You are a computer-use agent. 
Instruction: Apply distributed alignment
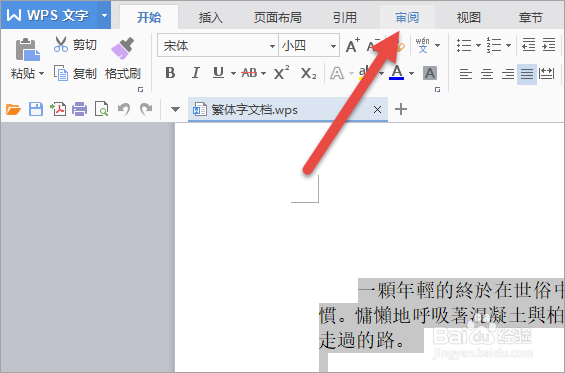547,74
